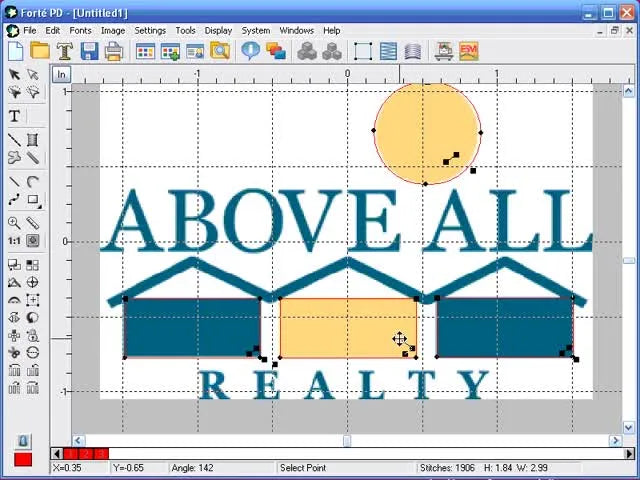Viewport: 640px width, 480px height.
Task: Open the Settings menu
Action: click(x=150, y=31)
